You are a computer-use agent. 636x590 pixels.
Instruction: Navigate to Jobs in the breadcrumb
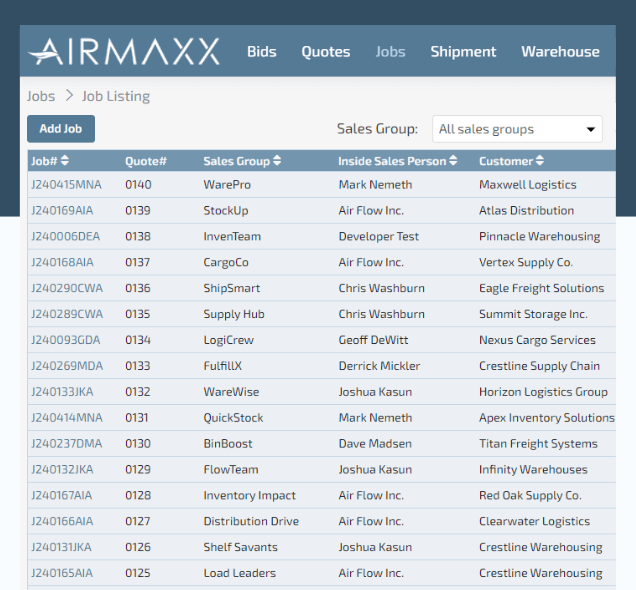pos(41,96)
